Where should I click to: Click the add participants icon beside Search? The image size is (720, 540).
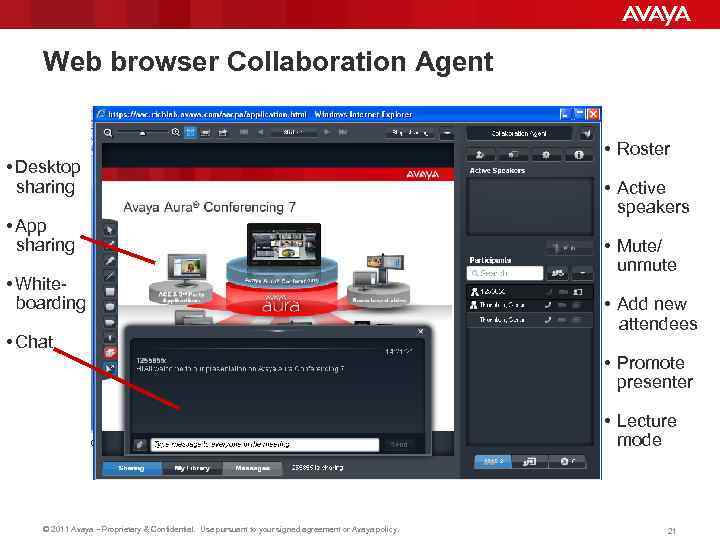(x=557, y=273)
